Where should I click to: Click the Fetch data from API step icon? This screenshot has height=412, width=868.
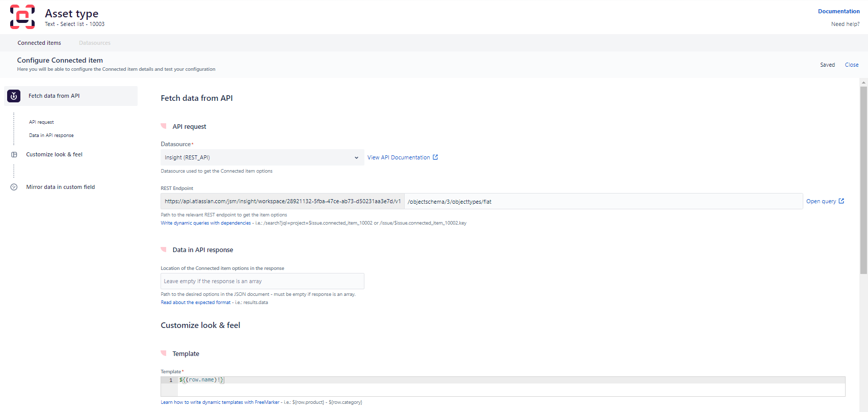(x=14, y=96)
